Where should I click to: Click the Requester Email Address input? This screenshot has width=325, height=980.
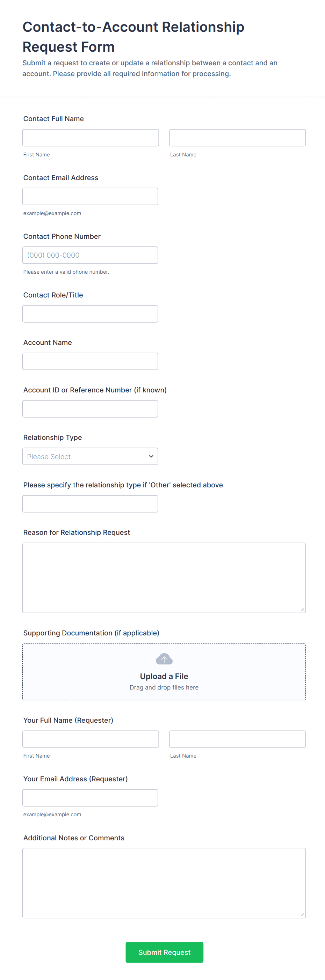coord(90,797)
